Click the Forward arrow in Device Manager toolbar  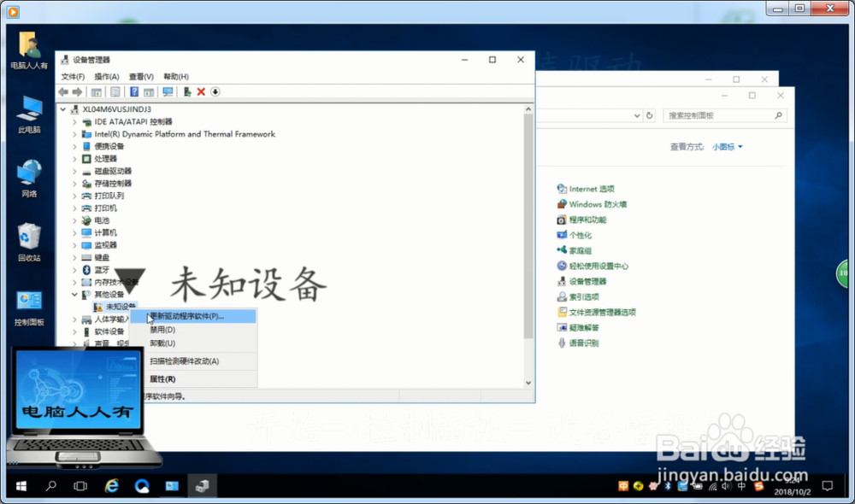(78, 92)
